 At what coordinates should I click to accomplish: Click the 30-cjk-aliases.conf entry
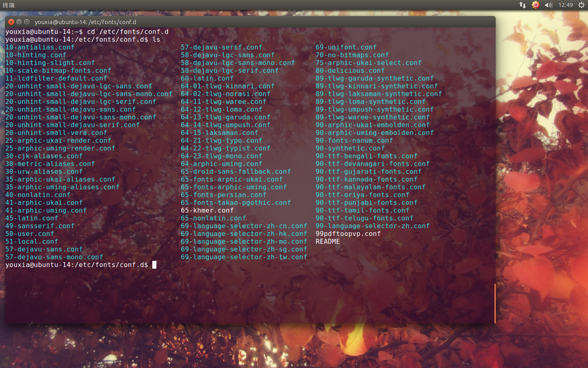(x=44, y=156)
